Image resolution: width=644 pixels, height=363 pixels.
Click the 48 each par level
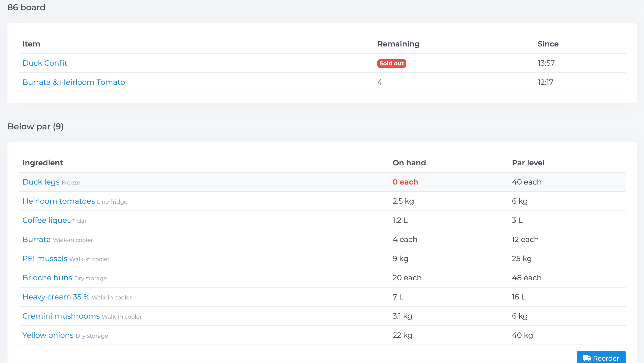[526, 278]
